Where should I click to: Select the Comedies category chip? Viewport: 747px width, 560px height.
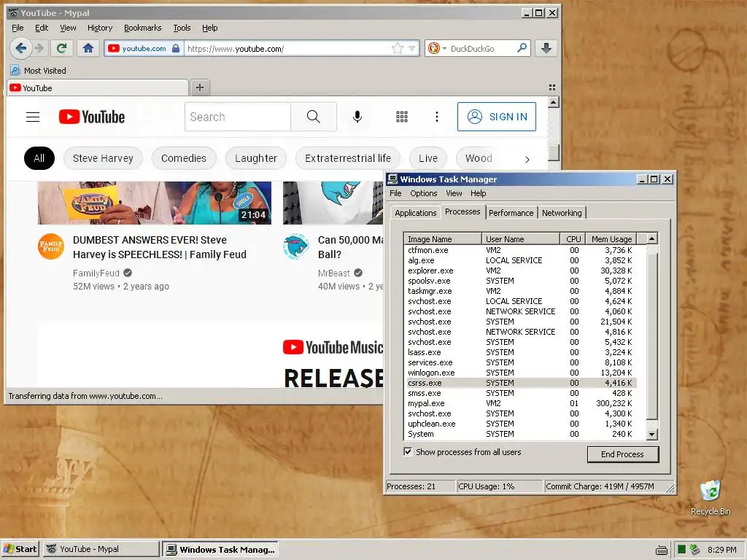click(x=184, y=158)
